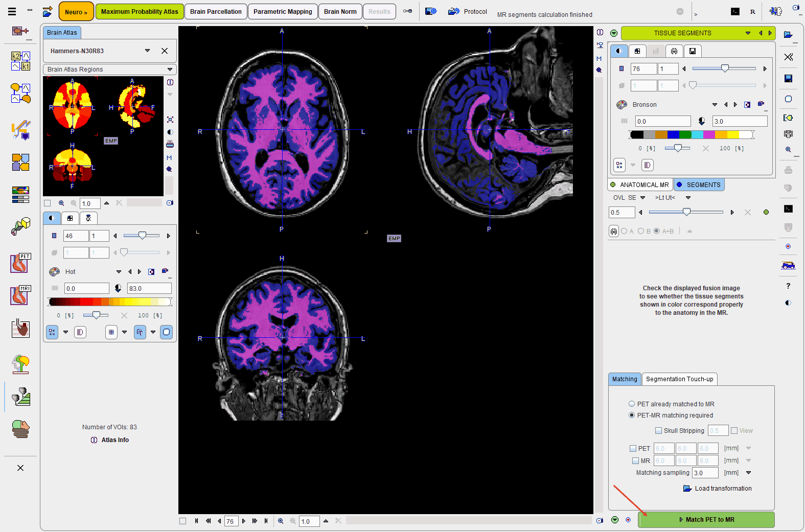
Task: Click the pin/key icon next to Results
Action: (407, 11)
